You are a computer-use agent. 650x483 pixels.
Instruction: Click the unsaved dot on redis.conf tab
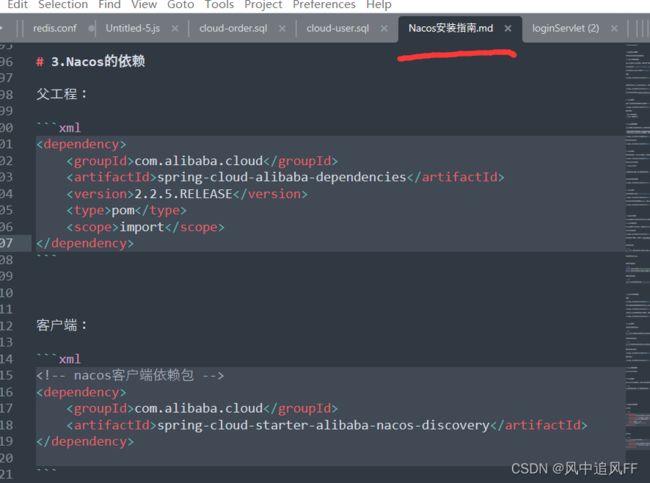pyautogui.click(x=91, y=28)
